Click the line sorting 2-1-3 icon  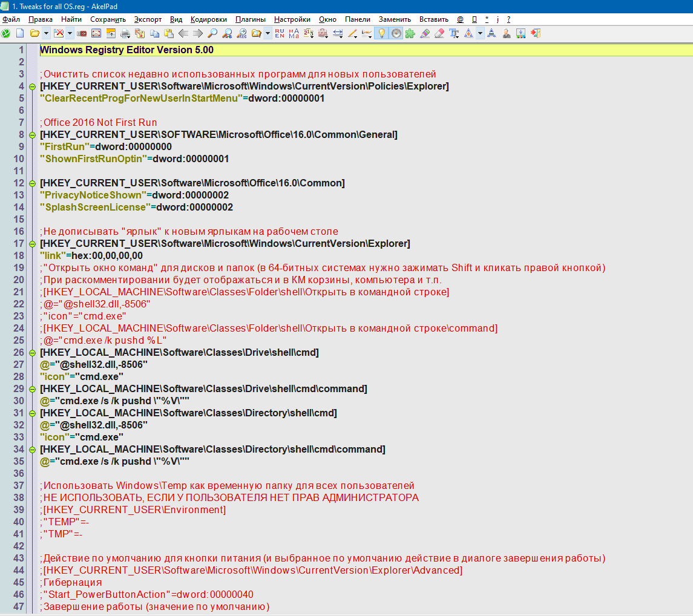point(309,34)
